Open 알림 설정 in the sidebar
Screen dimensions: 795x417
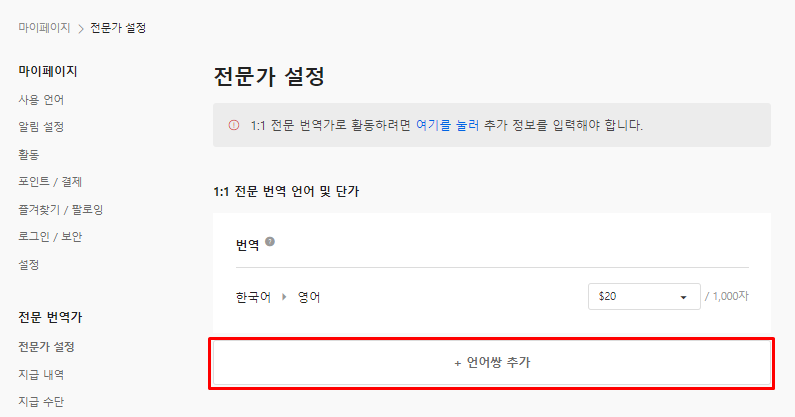(x=41, y=127)
